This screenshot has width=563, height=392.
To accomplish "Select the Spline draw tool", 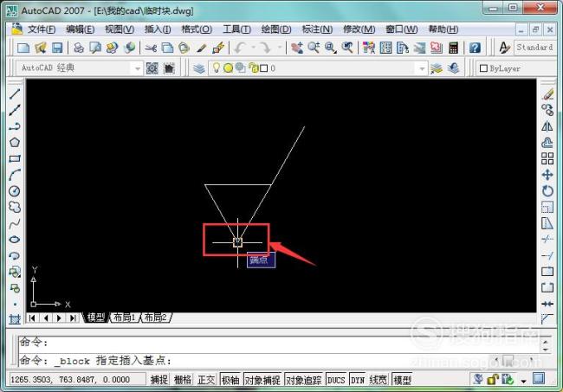I will point(15,223).
